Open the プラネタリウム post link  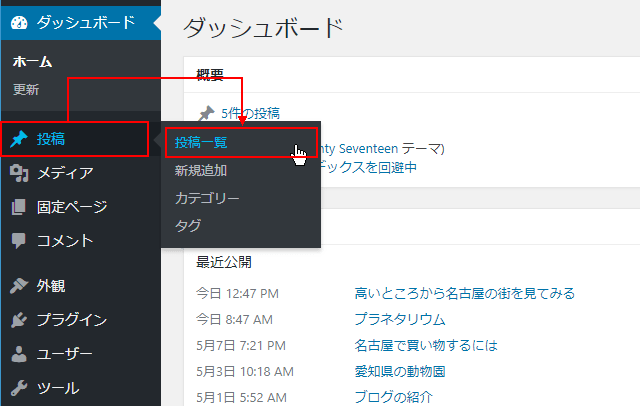(400, 319)
